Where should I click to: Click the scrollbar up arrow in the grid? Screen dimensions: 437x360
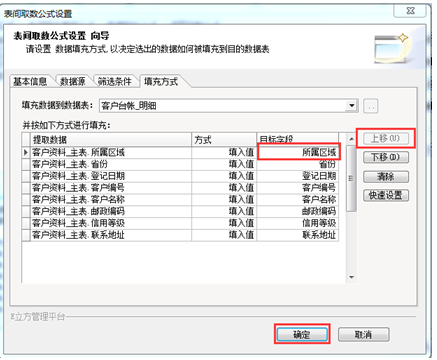pos(351,139)
